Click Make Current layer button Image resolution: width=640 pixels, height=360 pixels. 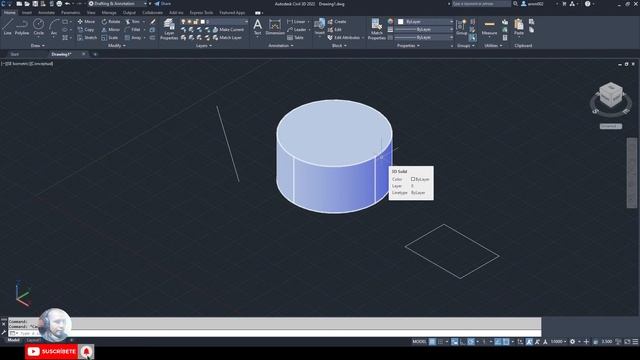tap(228, 30)
